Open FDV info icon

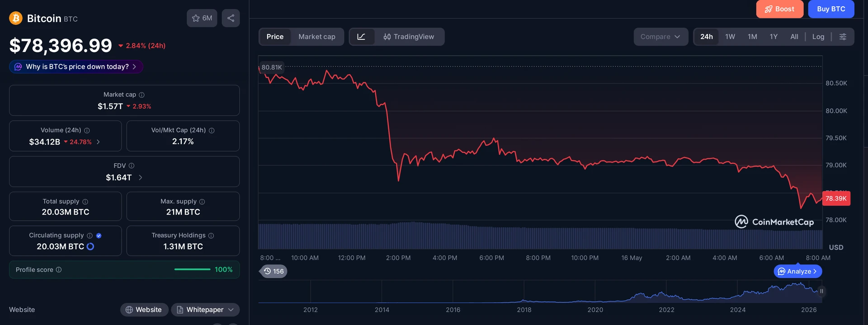click(132, 166)
